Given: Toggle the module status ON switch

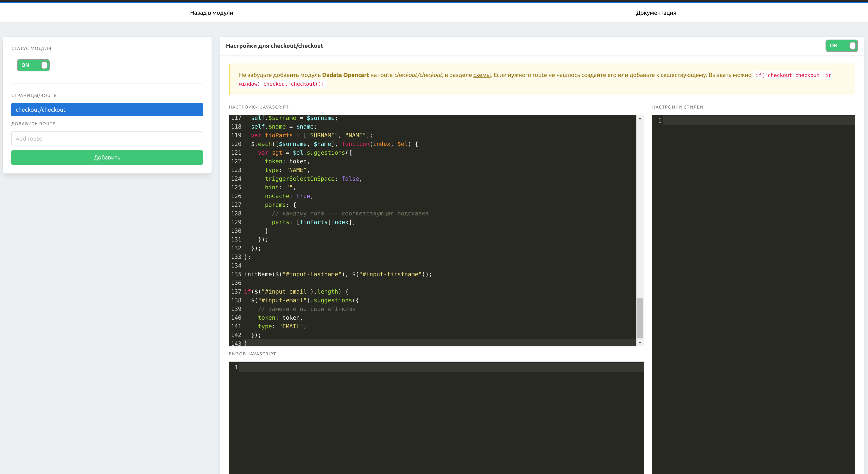Looking at the screenshot, I should 33,65.
